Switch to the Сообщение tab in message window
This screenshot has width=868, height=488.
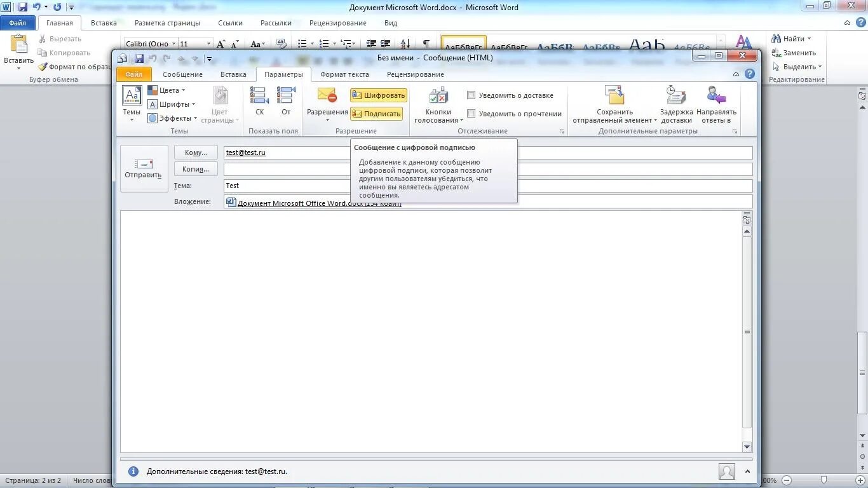click(182, 74)
